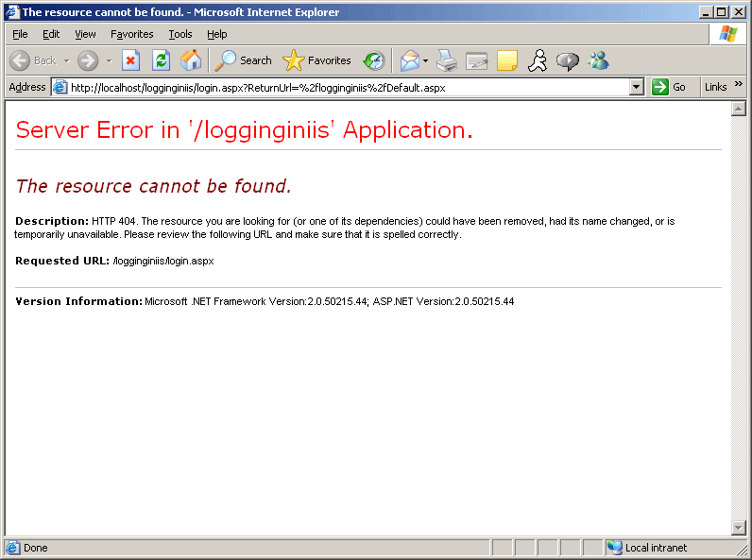Open the Tools menu
752x560 pixels.
pyautogui.click(x=179, y=34)
